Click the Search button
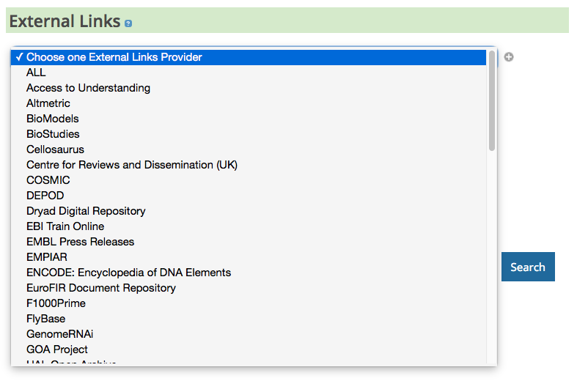The image size is (577, 392). [528, 267]
